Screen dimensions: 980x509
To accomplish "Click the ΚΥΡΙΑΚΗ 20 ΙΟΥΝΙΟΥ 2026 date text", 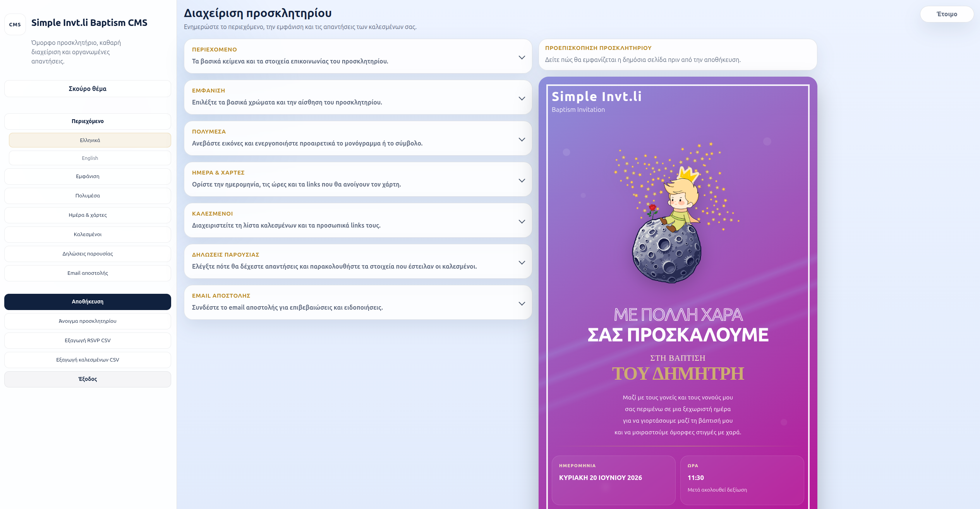I will pyautogui.click(x=600, y=478).
